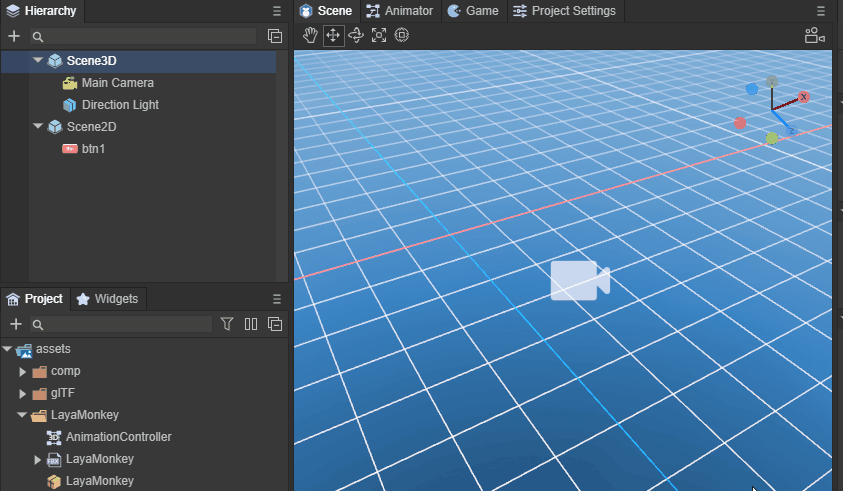Collapse all nodes in Hierarchy panel
The image size is (843, 491).
pos(275,36)
